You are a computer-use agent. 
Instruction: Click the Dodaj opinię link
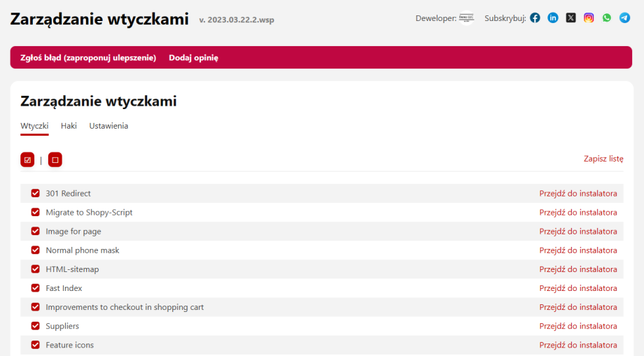193,57
